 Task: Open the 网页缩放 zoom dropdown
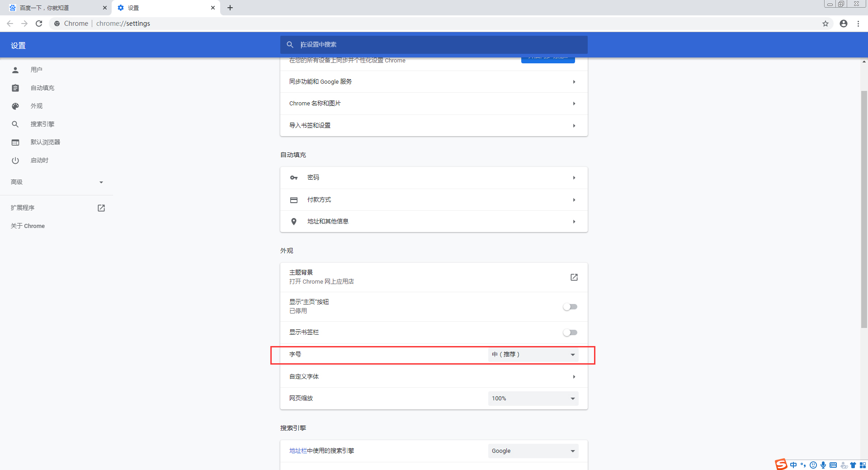click(x=533, y=399)
